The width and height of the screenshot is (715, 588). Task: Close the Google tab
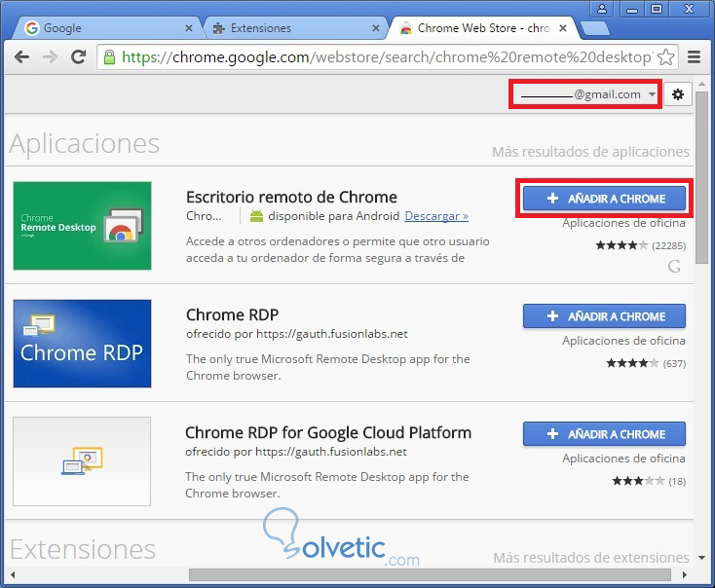coord(188,28)
